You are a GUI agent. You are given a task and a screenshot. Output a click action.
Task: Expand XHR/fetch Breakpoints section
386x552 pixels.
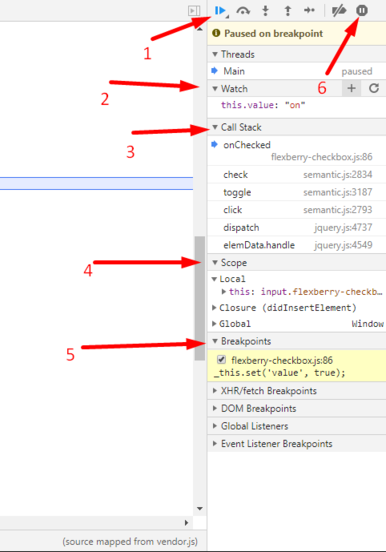(215, 391)
